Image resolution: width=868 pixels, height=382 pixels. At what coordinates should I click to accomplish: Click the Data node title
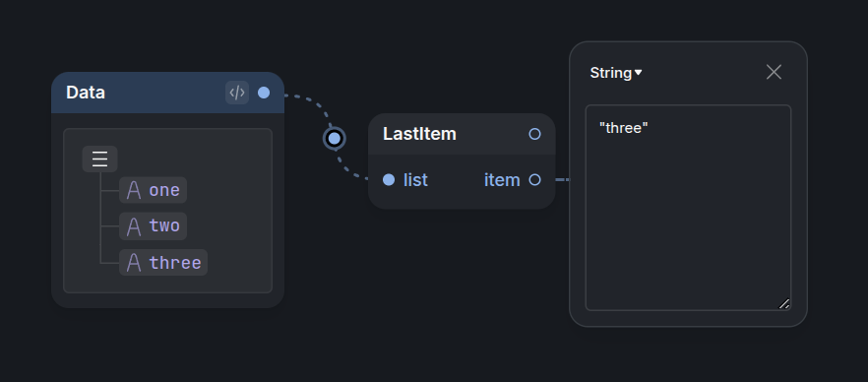click(86, 93)
